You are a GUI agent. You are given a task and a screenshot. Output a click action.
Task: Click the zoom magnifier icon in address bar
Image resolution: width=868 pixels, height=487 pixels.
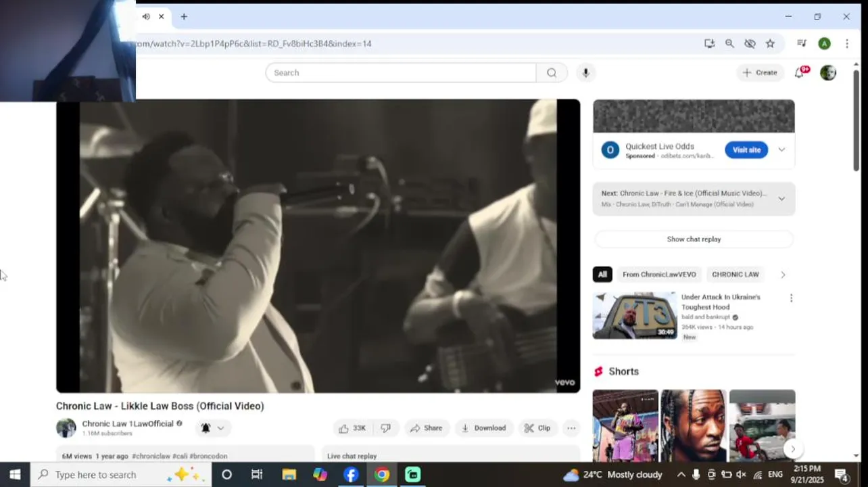coord(729,43)
